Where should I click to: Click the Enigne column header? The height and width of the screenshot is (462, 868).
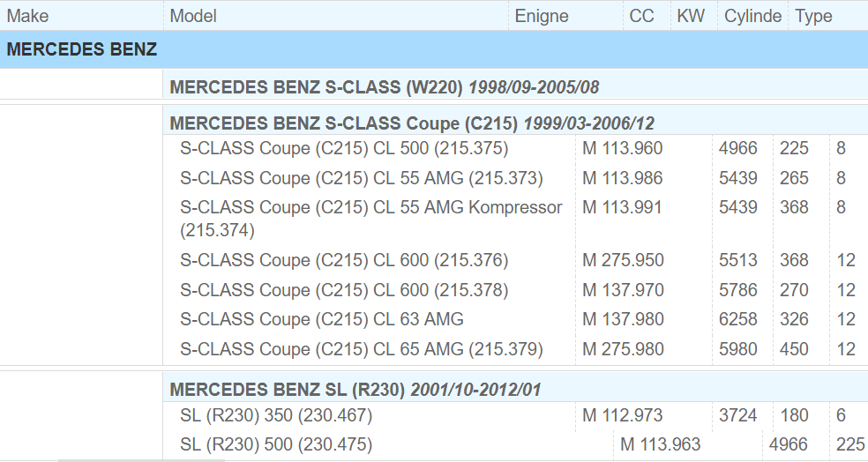(x=542, y=16)
